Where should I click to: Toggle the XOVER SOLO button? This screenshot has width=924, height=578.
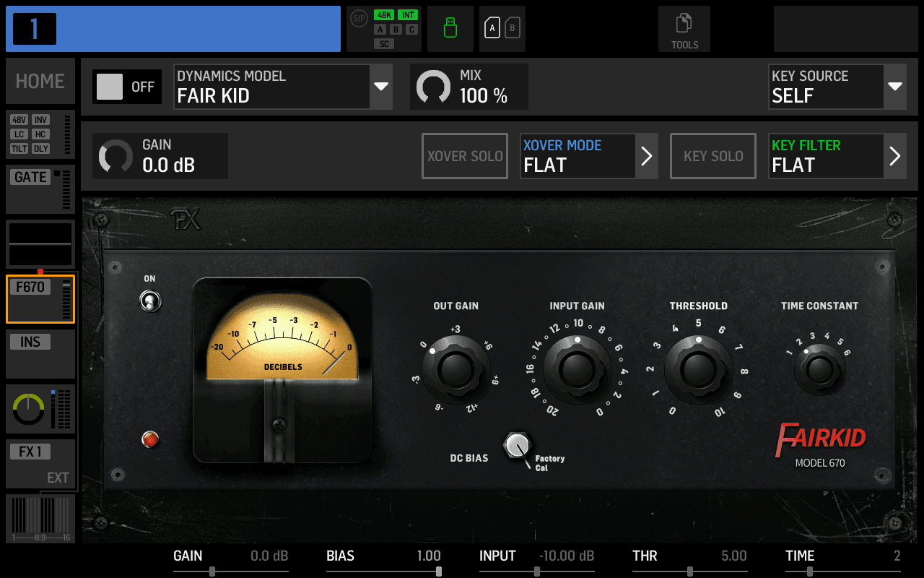click(x=465, y=156)
